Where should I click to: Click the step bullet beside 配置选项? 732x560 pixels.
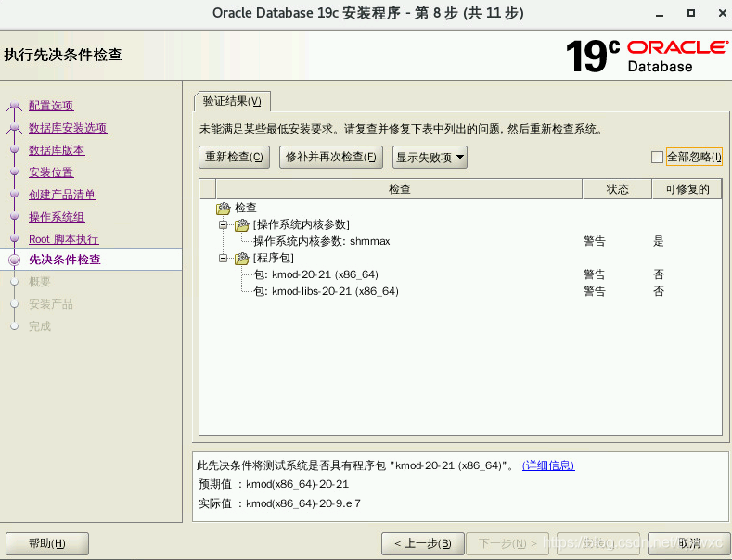pyautogui.click(x=15, y=106)
